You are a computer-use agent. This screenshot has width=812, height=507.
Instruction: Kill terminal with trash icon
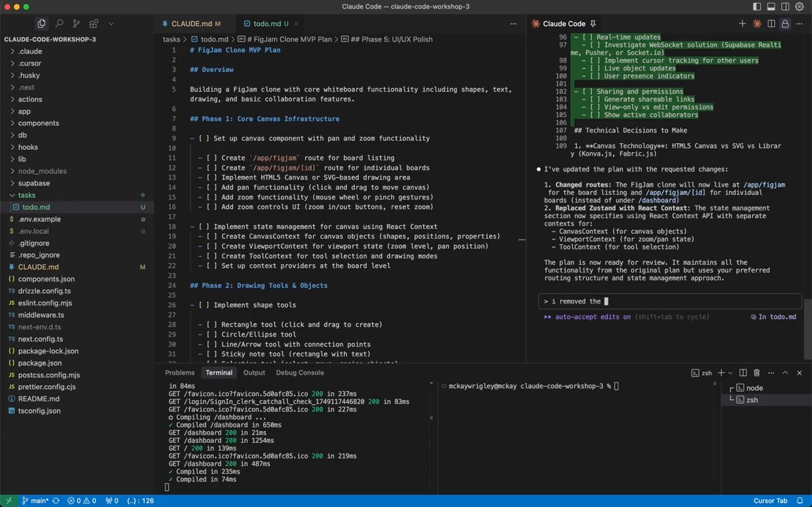click(x=756, y=373)
